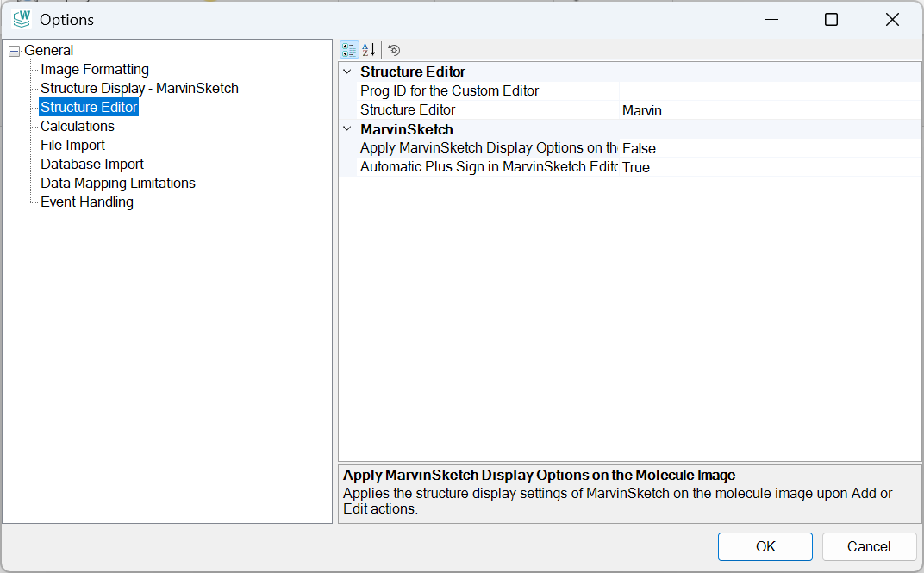
Task: Select Image Formatting in the tree
Action: tap(95, 70)
